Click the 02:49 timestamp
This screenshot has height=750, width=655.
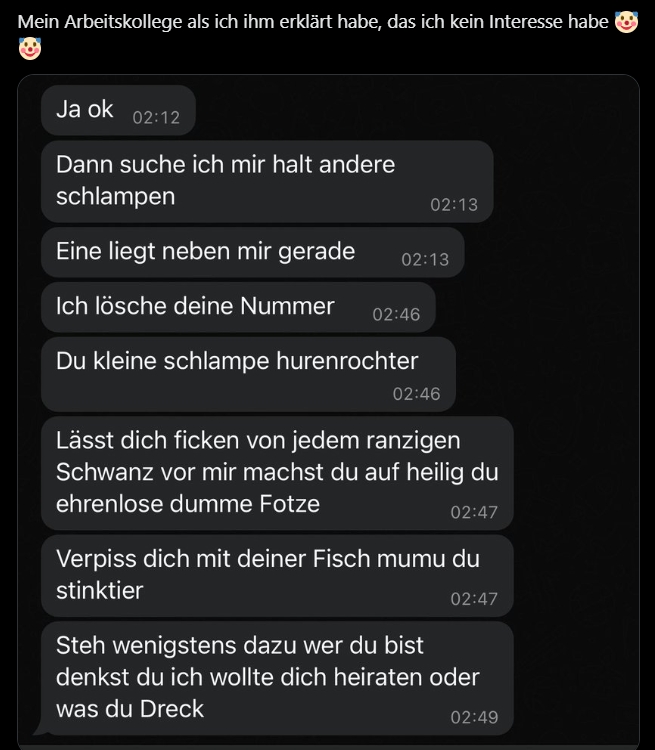(x=474, y=717)
